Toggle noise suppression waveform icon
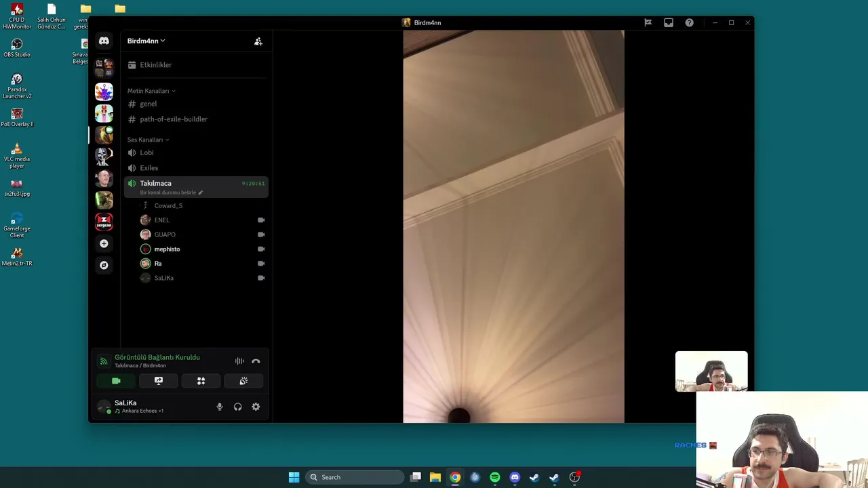868x488 pixels. (239, 361)
